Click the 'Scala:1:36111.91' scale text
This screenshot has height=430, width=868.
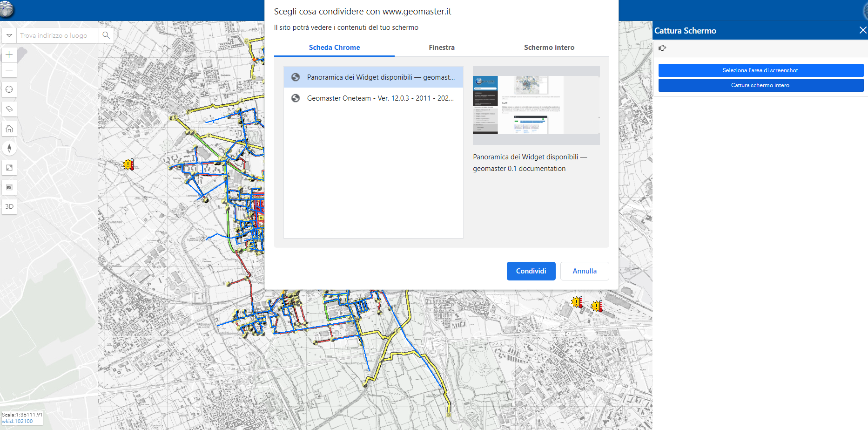tap(22, 415)
